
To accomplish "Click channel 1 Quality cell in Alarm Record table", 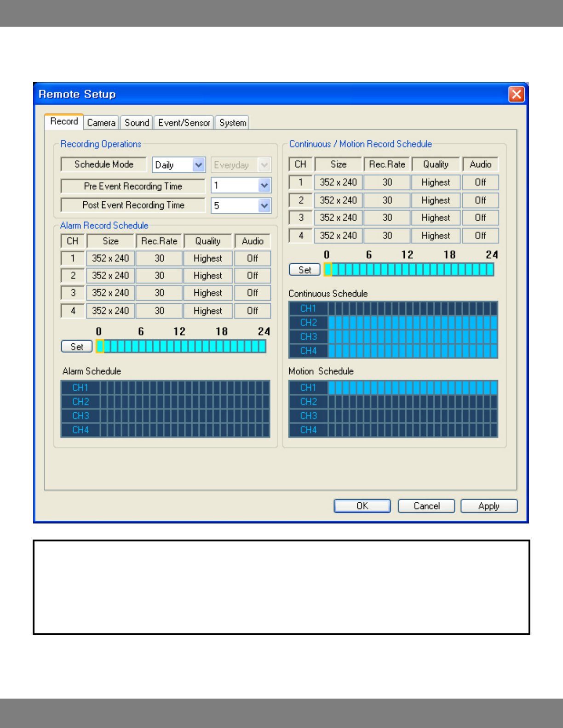I will 207,258.
